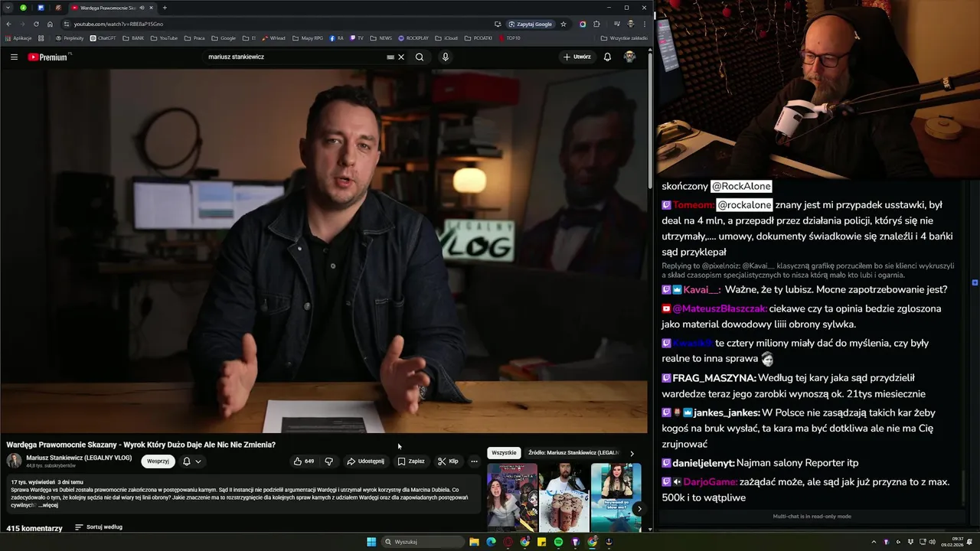Image resolution: width=980 pixels, height=551 pixels.
Task: Open ChatGPT bookmark
Action: (103, 37)
